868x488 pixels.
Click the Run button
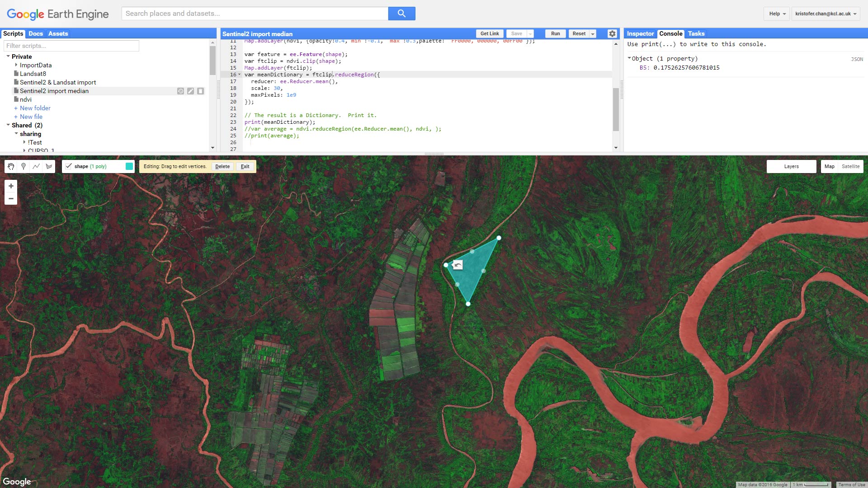click(556, 33)
